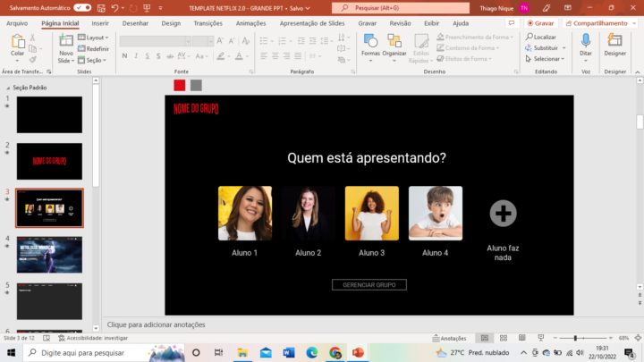This screenshot has width=644, height=362.
Task: Select the red square above the slide
Action: coord(180,85)
